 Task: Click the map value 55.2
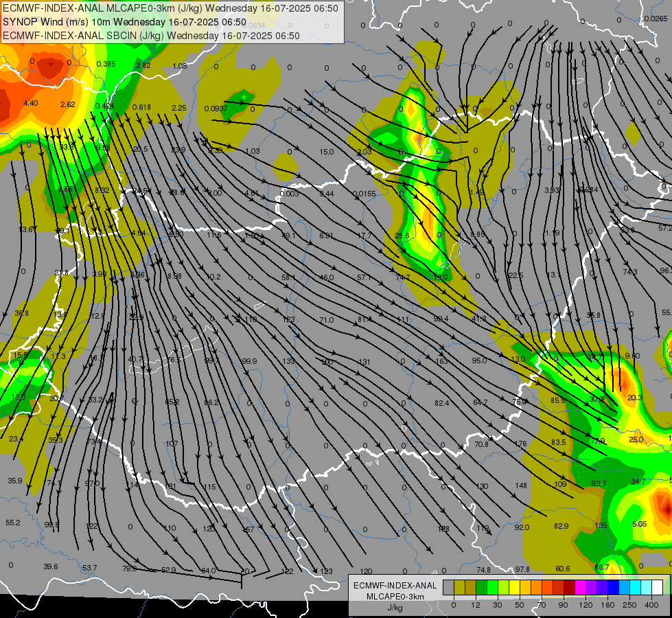(13, 523)
